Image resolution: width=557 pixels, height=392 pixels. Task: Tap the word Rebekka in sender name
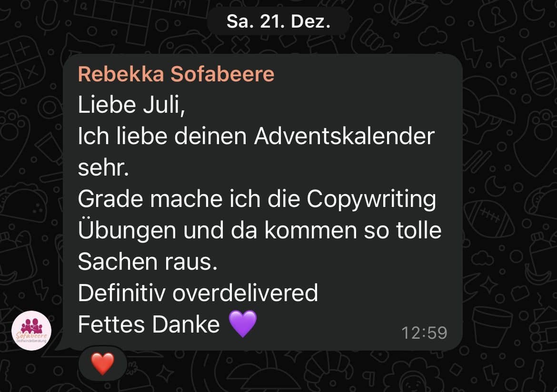121,74
